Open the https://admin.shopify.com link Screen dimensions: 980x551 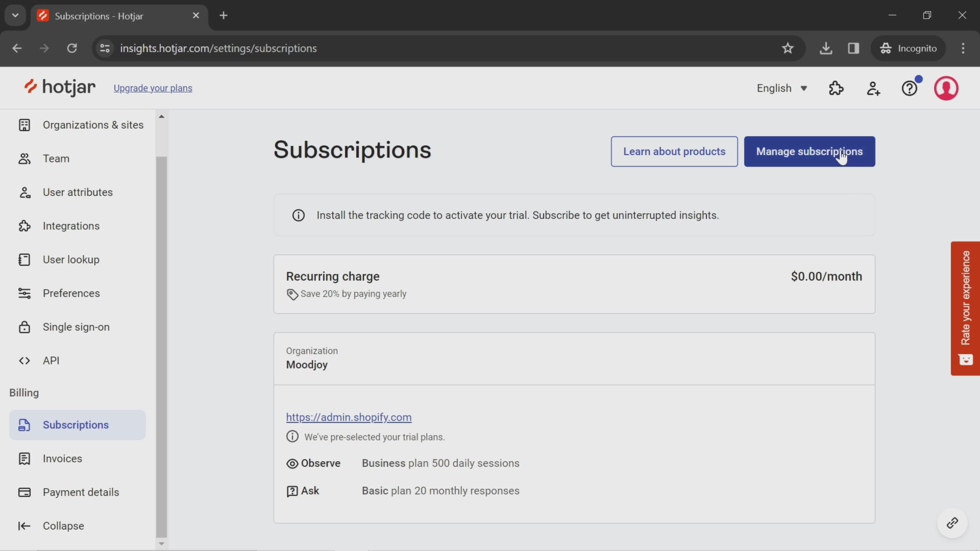(x=349, y=417)
